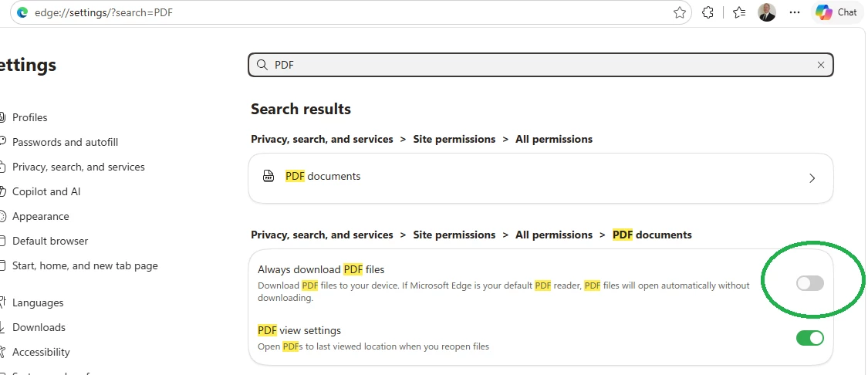868x375 pixels.
Task: Select Profiles in settings sidebar
Action: (30, 117)
